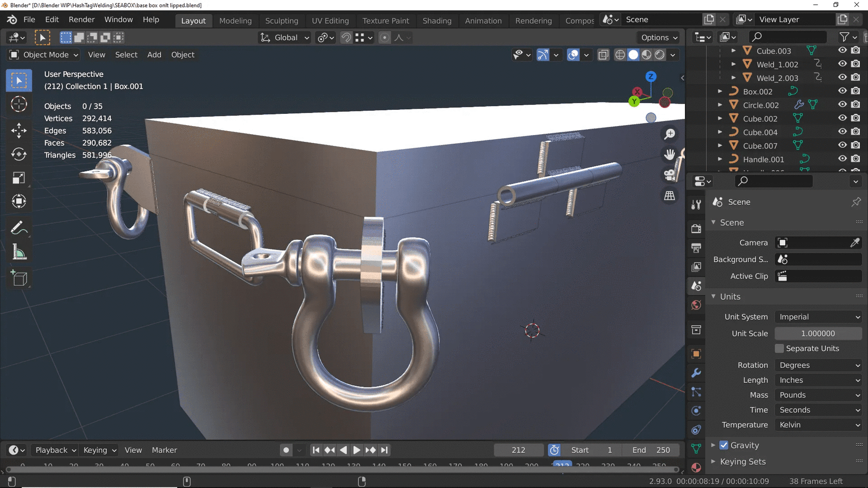868x488 pixels.
Task: Toggle camera view icon in viewport
Action: (670, 175)
